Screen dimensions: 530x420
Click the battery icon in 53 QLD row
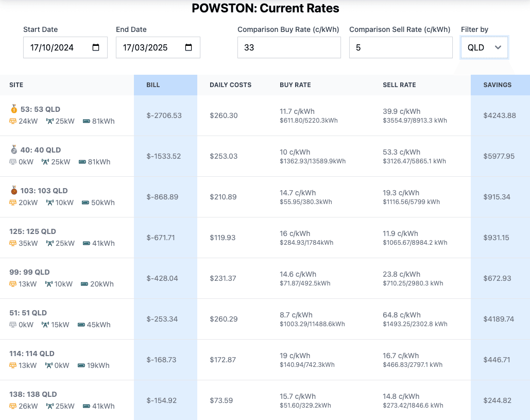point(87,121)
